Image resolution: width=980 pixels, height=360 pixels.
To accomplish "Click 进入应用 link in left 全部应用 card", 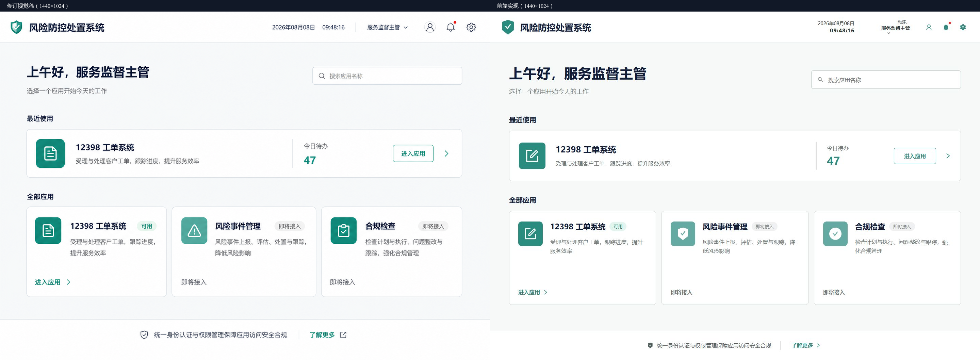I will pos(53,282).
